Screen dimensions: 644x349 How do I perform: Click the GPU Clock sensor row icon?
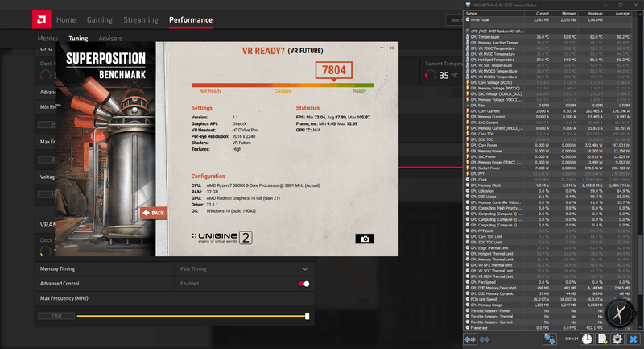point(468,180)
